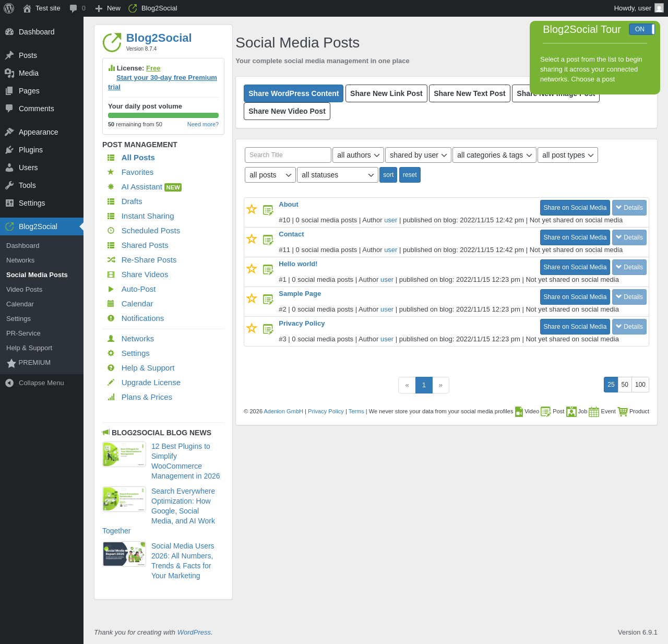Click the Need more? link
This screenshot has width=668, height=644.
[203, 124]
